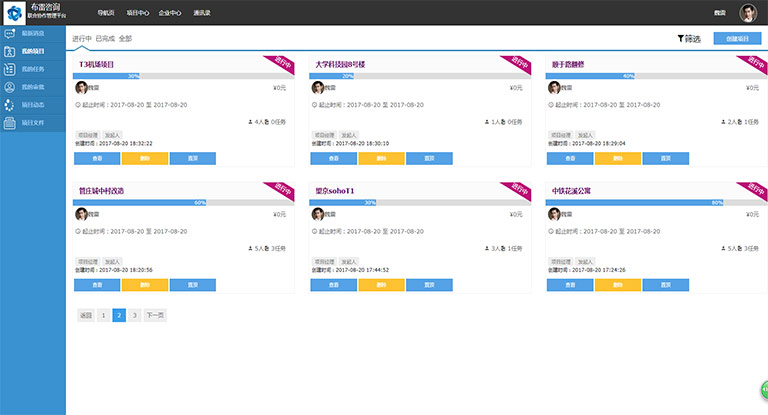Click 置顶 button on the 60% progress card
The height and width of the screenshot is (415, 768).
(x=192, y=285)
